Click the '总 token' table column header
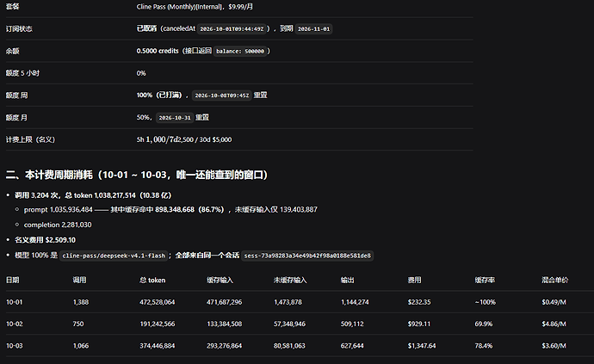Screen dimensions: 594x364 click(x=152, y=281)
